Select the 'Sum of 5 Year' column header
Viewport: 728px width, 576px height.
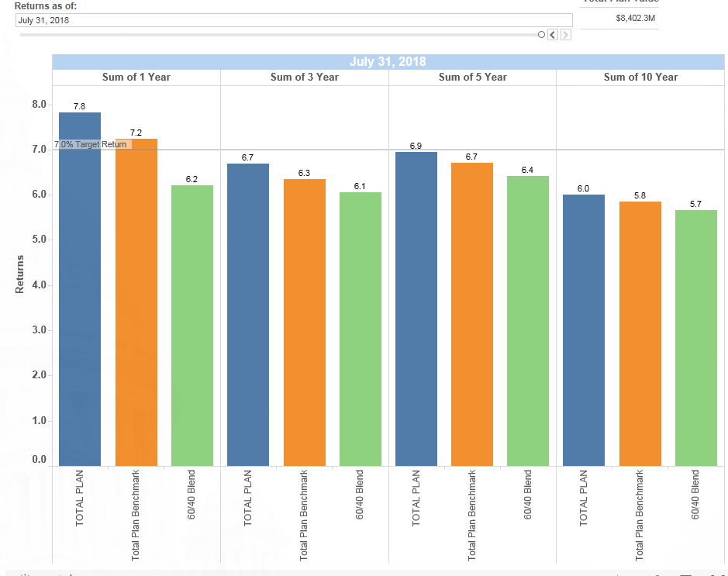pyautogui.click(x=473, y=77)
